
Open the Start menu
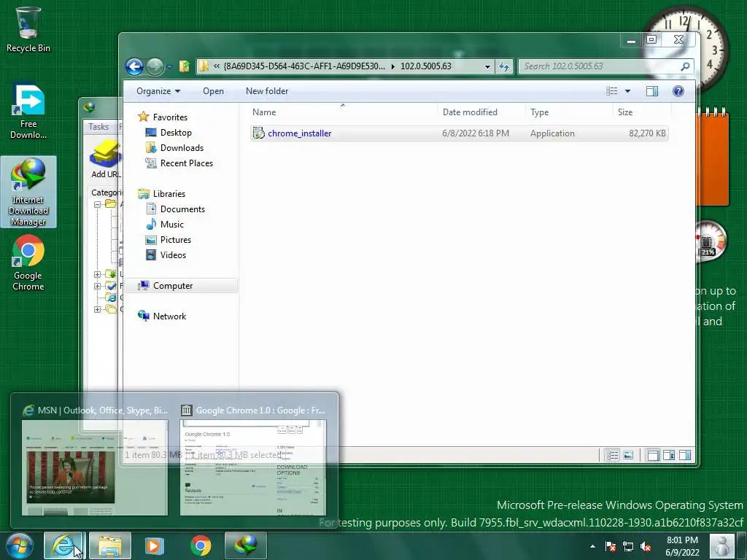[20, 545]
